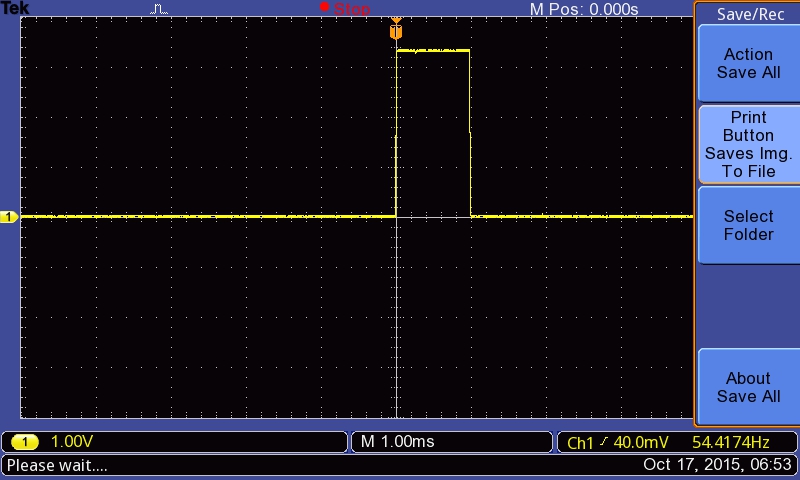Click the yellow channel 1 badge in readout
800x480 pixels.
click(x=24, y=442)
